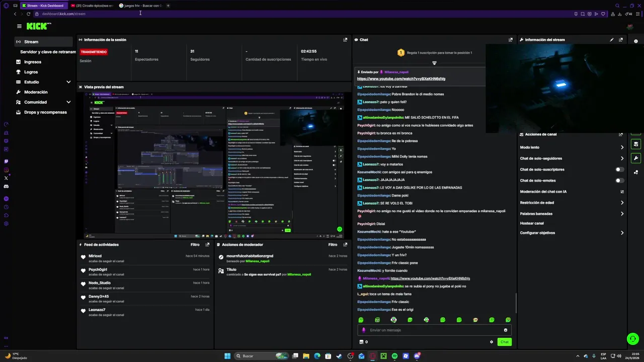
Task: Pop out the Información de la sesión panel
Action: point(345,40)
